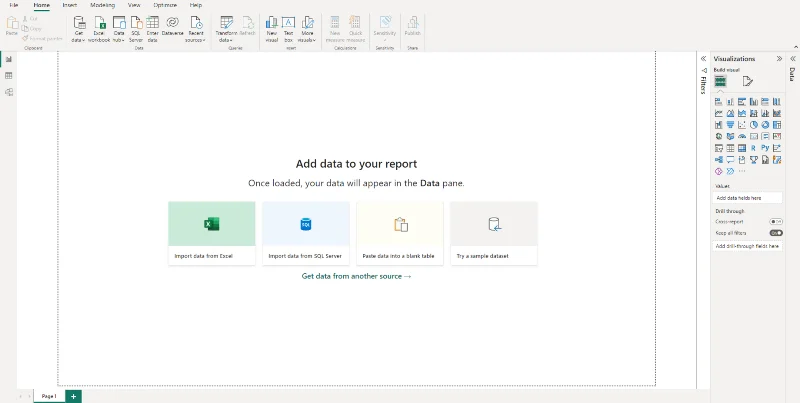Insert a Text box from ribbon

click(x=288, y=29)
